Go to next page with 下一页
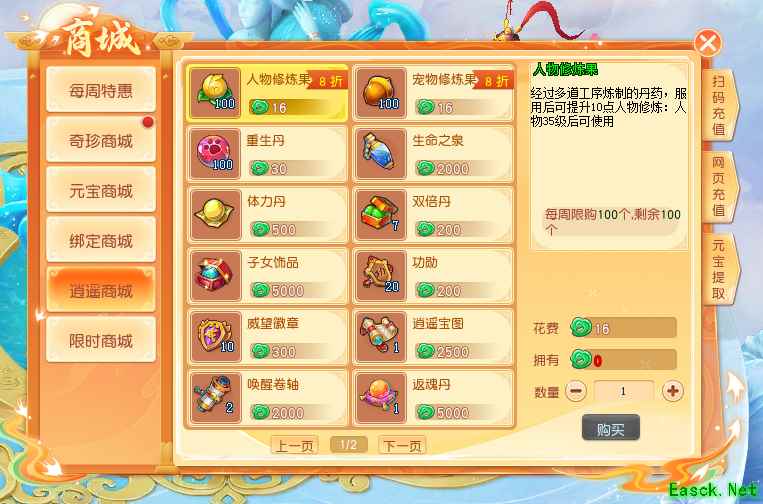Viewport: 763px width, 504px height. click(x=402, y=445)
